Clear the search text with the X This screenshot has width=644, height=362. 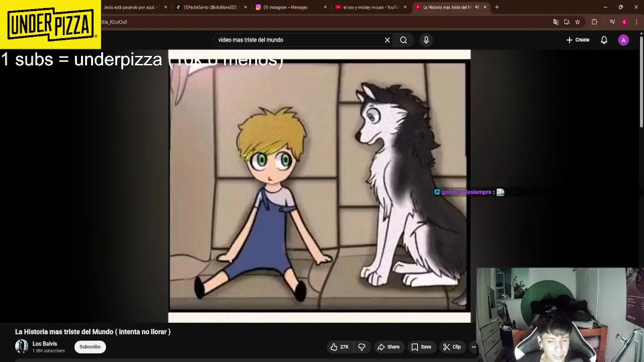click(x=387, y=40)
